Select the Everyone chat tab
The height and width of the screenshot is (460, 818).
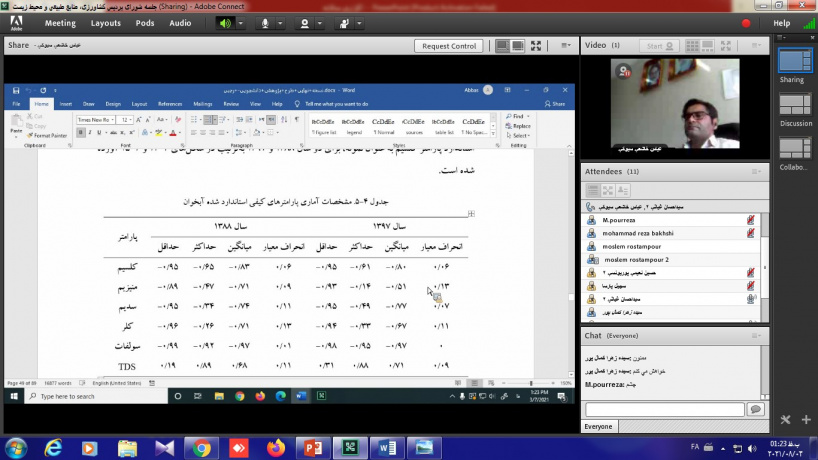point(598,426)
